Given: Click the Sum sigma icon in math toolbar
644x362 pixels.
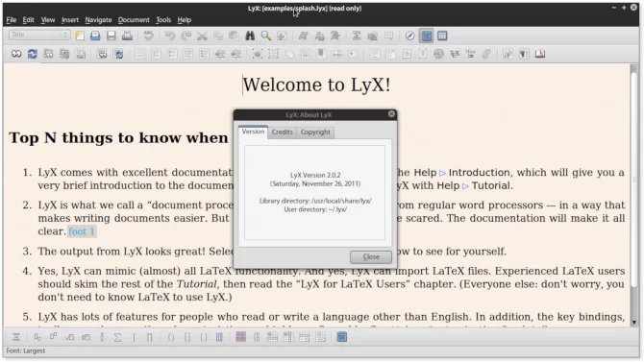Looking at the screenshot, I should click(117, 337).
